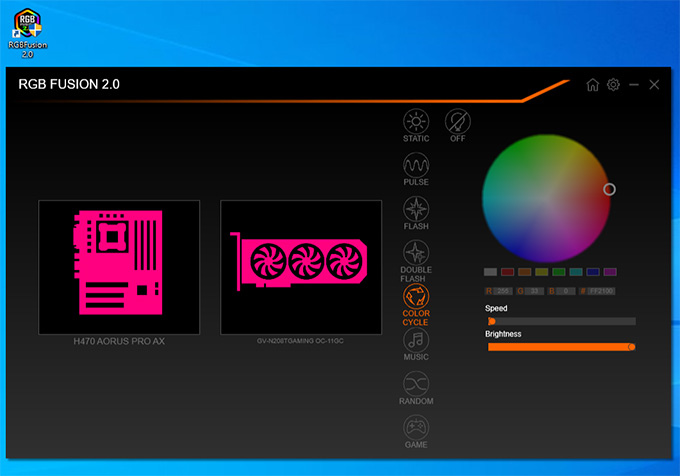The image size is (680, 476).
Task: Select the H470 AORUS PRO AX motherboard
Action: [119, 267]
